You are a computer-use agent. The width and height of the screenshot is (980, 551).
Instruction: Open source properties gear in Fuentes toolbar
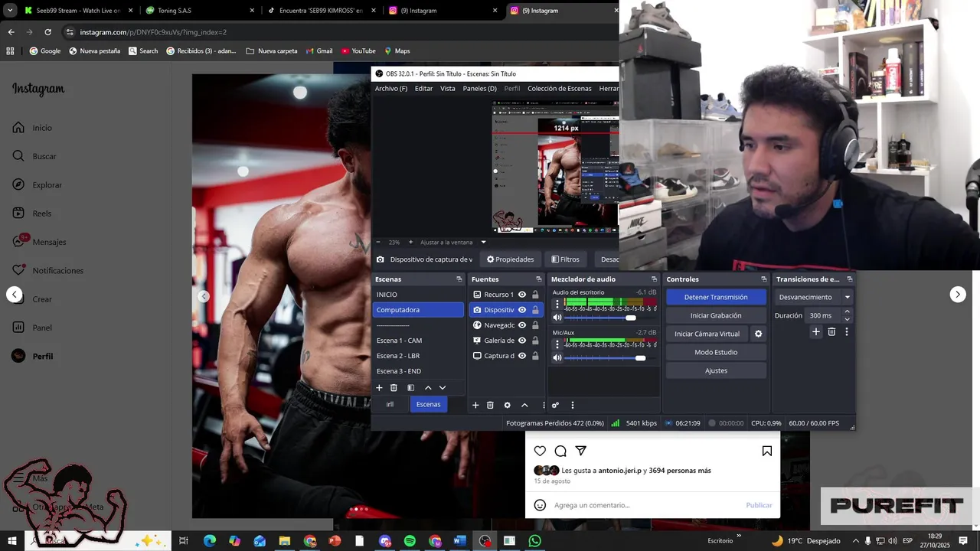[507, 405]
